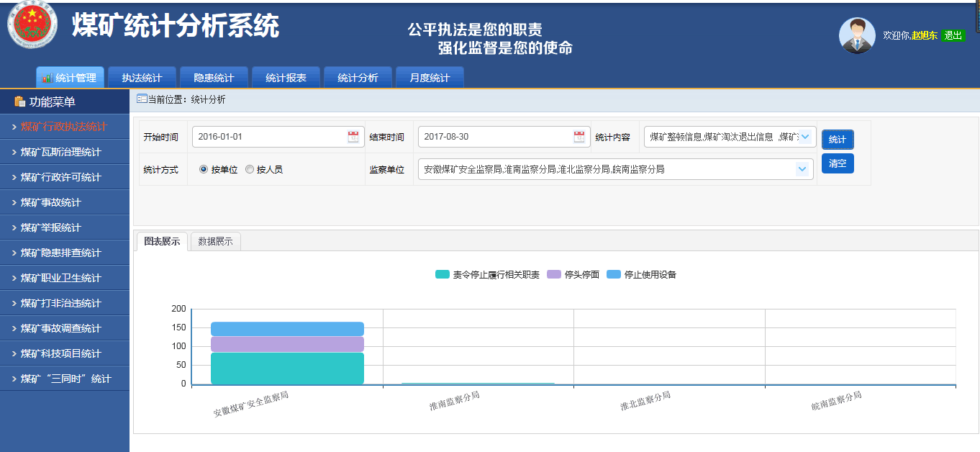This screenshot has height=452, width=980.
Task: Click the teal 责令停止履行相关职责 legend swatch
Action: (x=443, y=275)
